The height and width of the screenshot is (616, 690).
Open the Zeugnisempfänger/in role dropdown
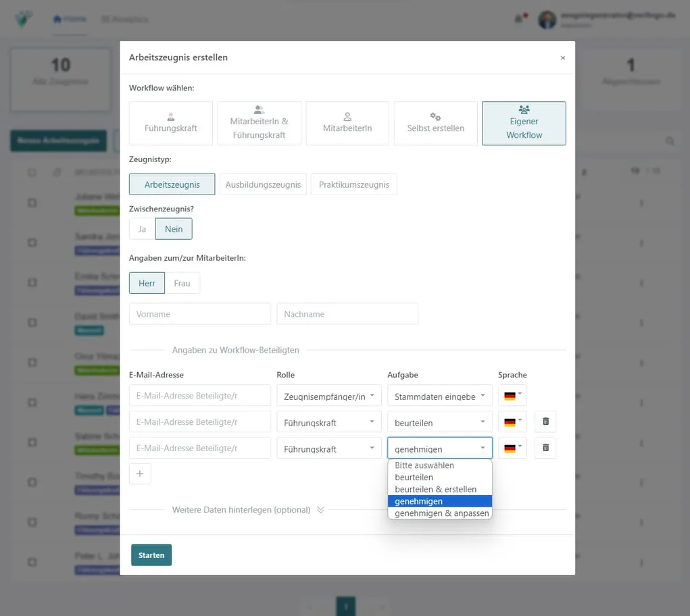328,396
